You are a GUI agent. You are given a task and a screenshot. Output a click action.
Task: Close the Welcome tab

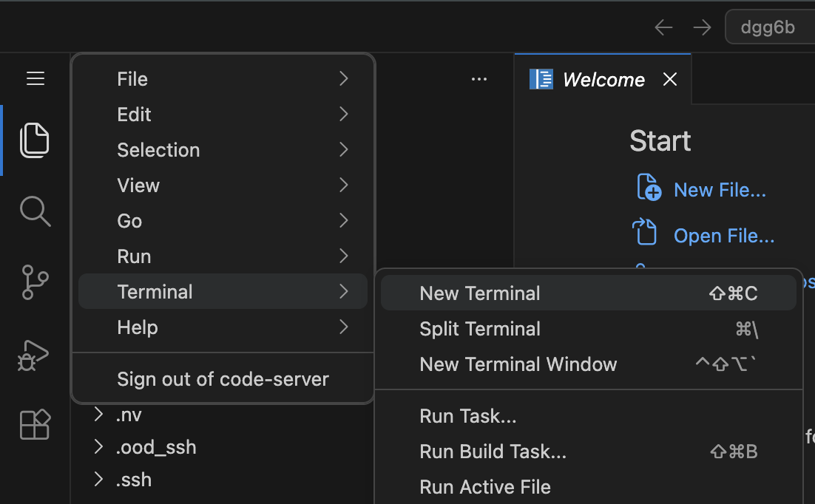[670, 79]
